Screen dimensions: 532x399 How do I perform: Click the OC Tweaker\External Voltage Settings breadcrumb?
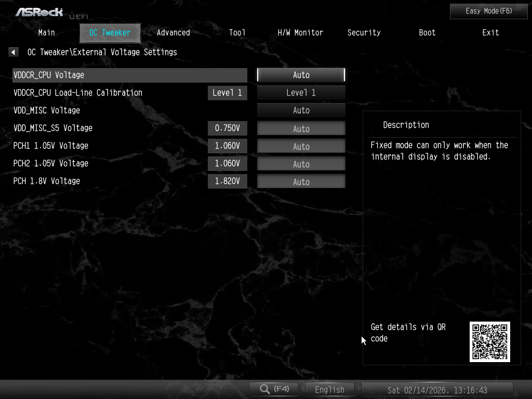pos(102,52)
